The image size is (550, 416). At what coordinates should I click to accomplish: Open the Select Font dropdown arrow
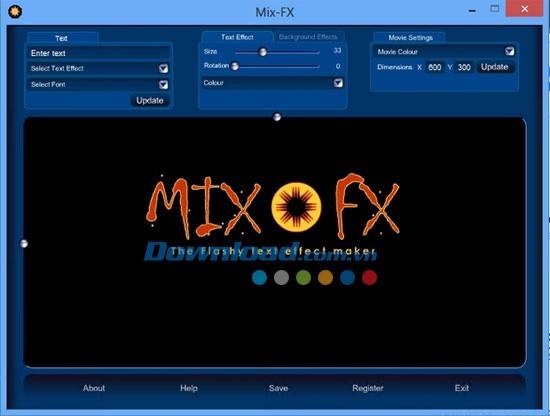click(163, 85)
